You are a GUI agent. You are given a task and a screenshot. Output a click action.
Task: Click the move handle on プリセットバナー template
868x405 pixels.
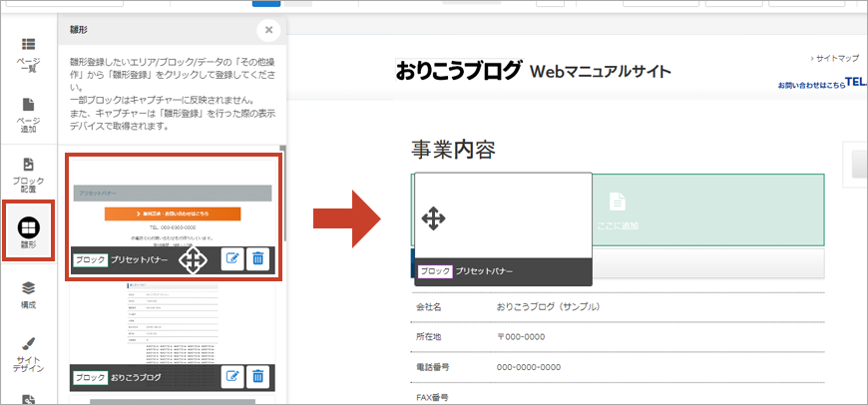click(193, 260)
